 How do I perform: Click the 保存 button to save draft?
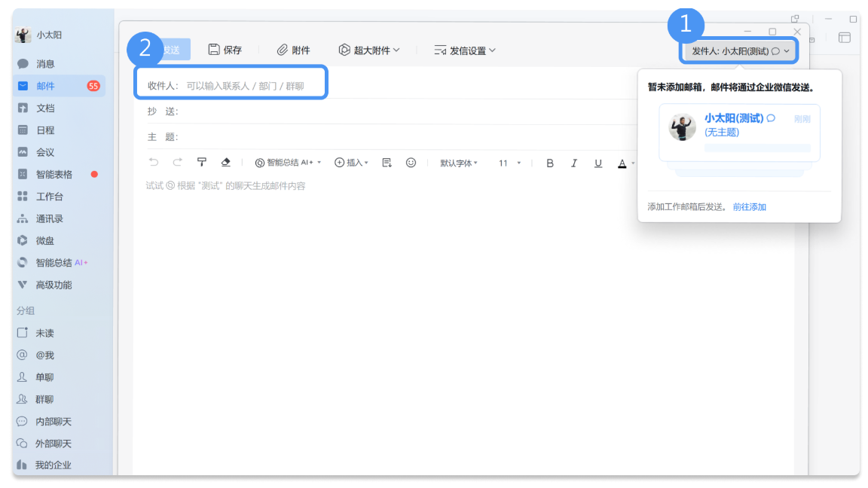point(225,50)
